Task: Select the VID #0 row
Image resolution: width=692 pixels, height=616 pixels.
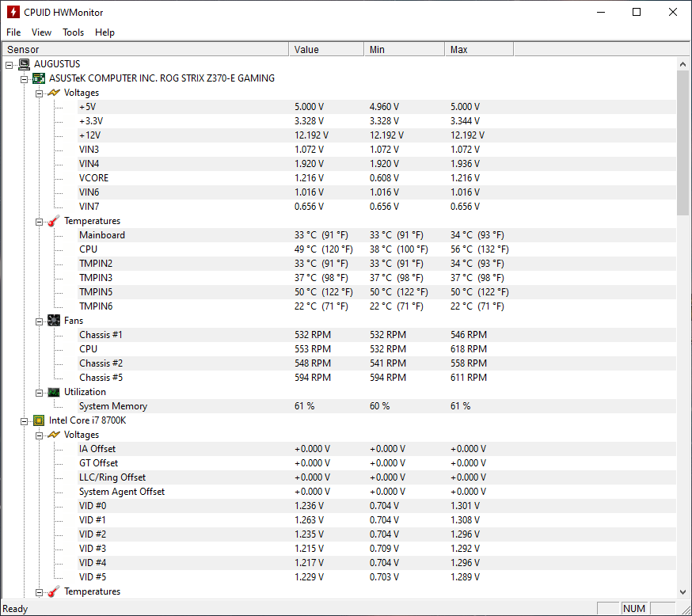Action: (377, 506)
